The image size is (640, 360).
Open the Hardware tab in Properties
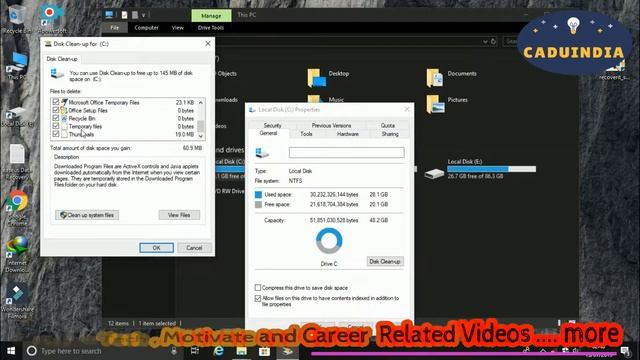pyautogui.click(x=348, y=134)
